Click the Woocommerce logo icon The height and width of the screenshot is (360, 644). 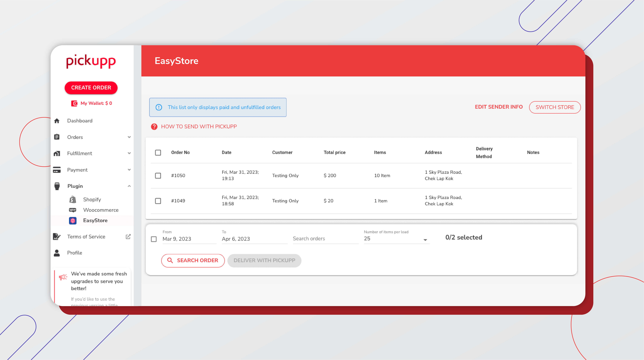[x=72, y=210]
